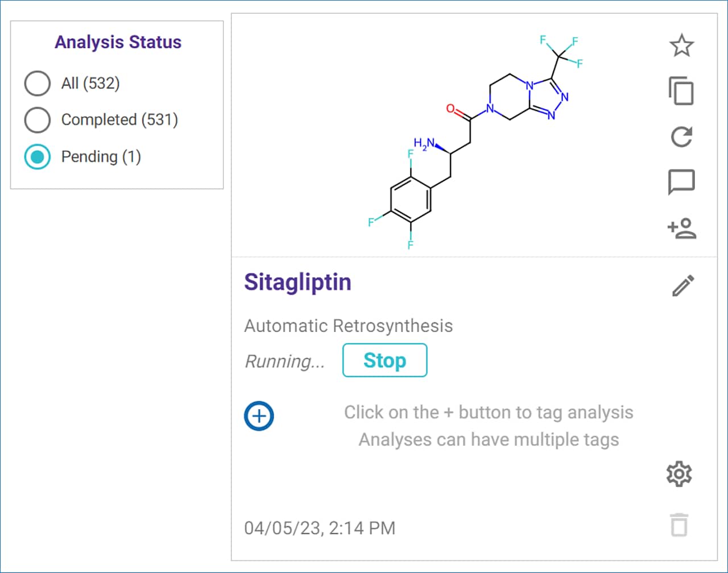Open comments with the speech bubble icon
The width and height of the screenshot is (728, 573).
[x=681, y=182]
